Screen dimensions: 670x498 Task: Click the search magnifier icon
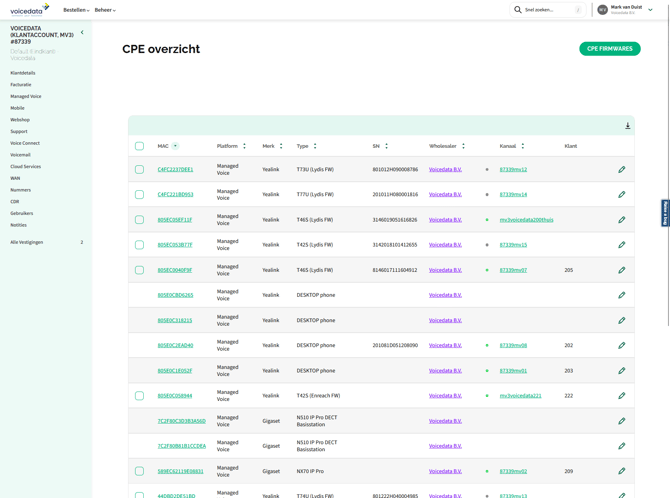click(x=518, y=10)
